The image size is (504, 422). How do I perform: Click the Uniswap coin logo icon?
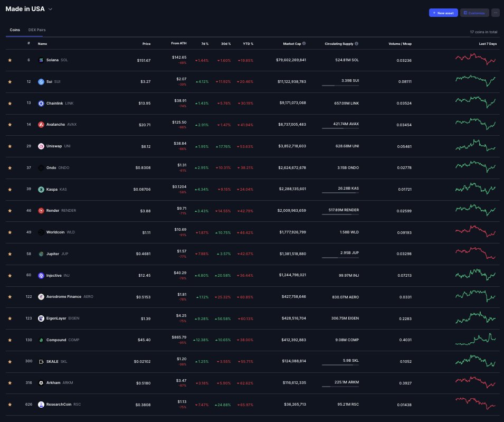[x=41, y=146]
